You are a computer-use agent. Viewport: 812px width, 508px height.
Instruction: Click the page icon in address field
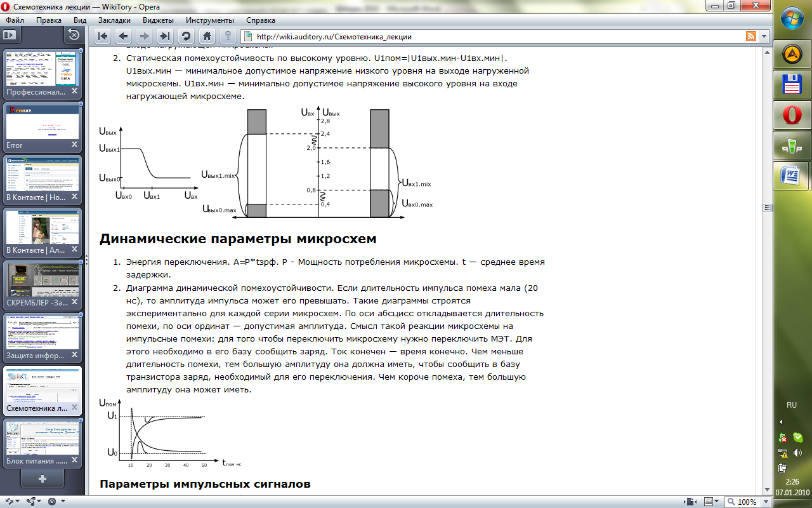[x=248, y=36]
